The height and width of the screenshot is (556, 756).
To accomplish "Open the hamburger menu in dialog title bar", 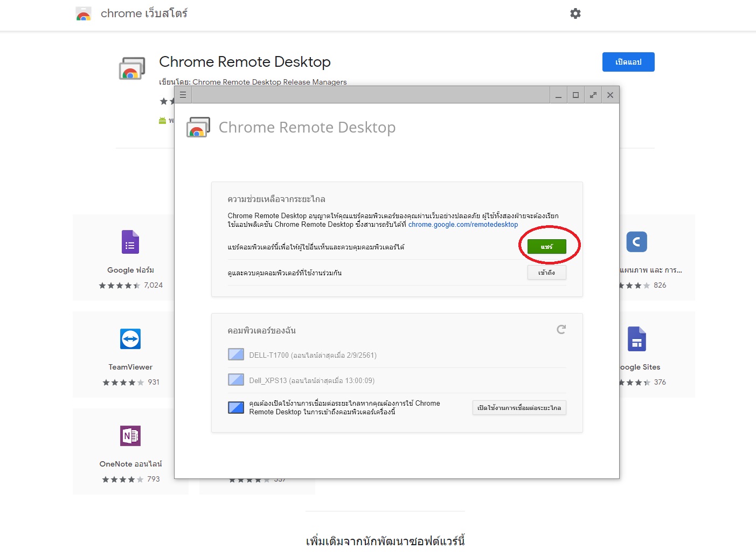I will (x=183, y=95).
